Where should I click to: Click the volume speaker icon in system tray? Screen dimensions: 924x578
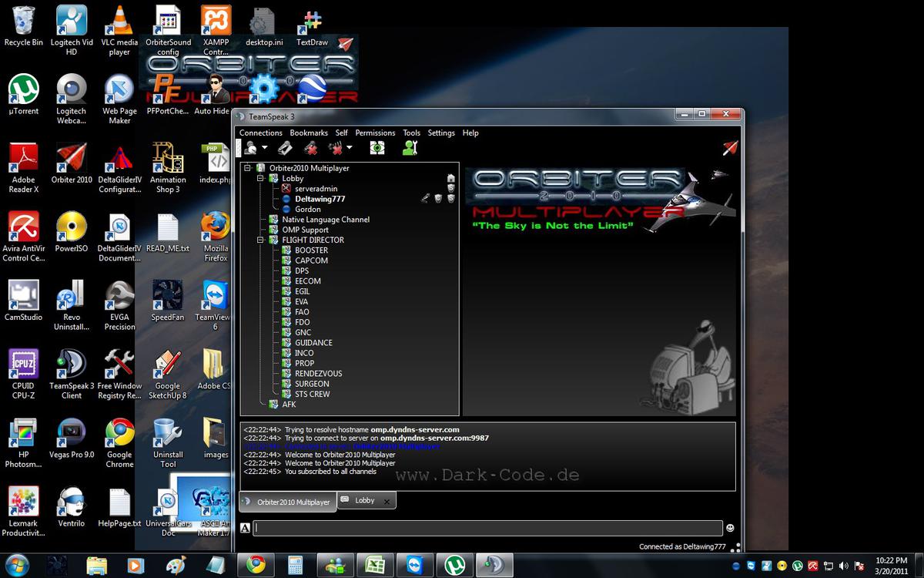[842, 566]
